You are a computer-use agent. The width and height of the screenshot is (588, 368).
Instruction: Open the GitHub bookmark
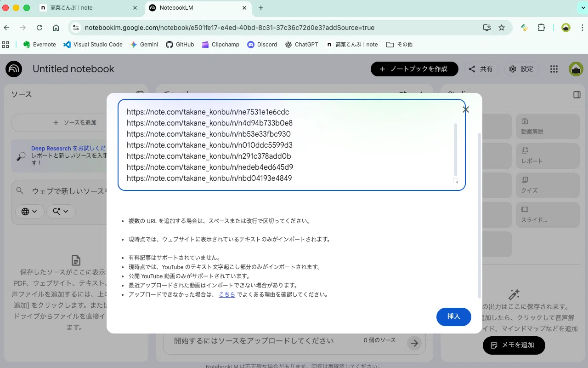pyautogui.click(x=180, y=45)
